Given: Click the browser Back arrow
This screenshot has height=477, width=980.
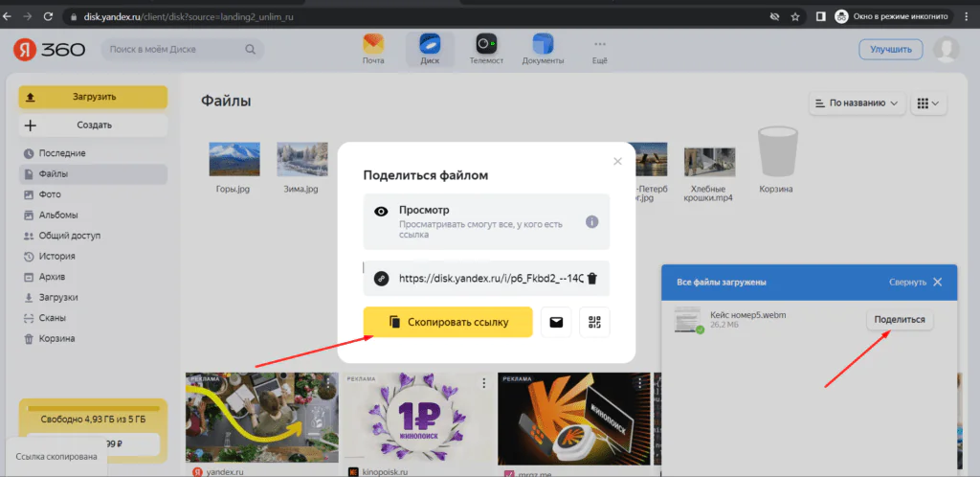Looking at the screenshot, I should (8, 17).
